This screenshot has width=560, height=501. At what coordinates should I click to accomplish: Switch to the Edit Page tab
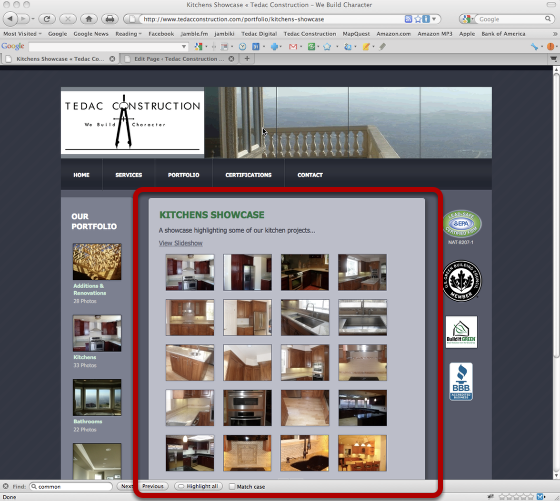click(x=179, y=59)
